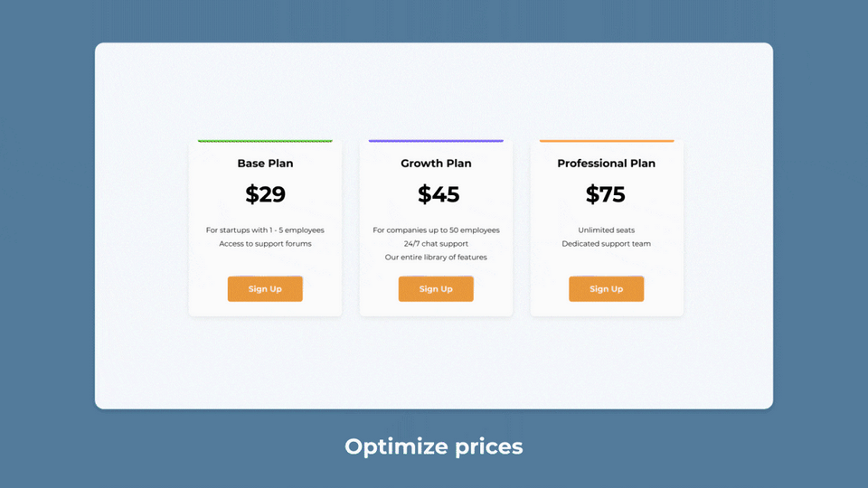The width and height of the screenshot is (868, 488).
Task: Click the $75 price
Action: coord(606,194)
